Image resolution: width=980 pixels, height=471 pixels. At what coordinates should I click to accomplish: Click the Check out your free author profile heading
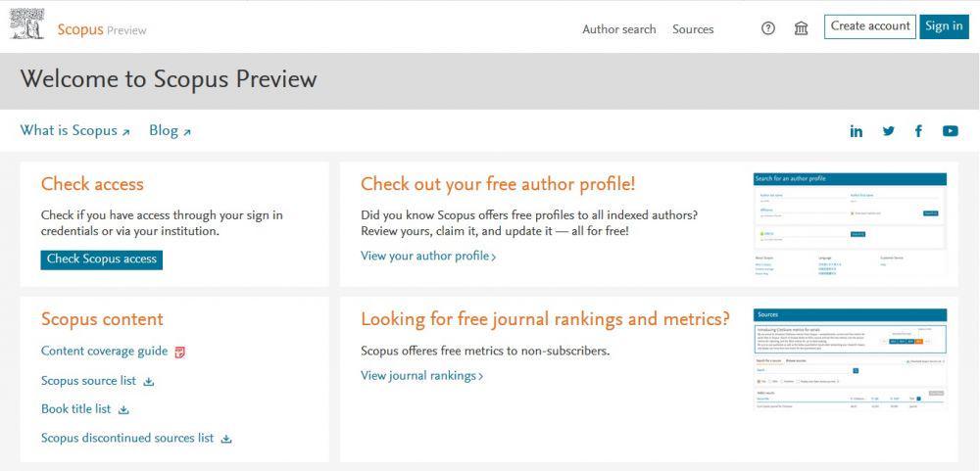pyautogui.click(x=498, y=184)
